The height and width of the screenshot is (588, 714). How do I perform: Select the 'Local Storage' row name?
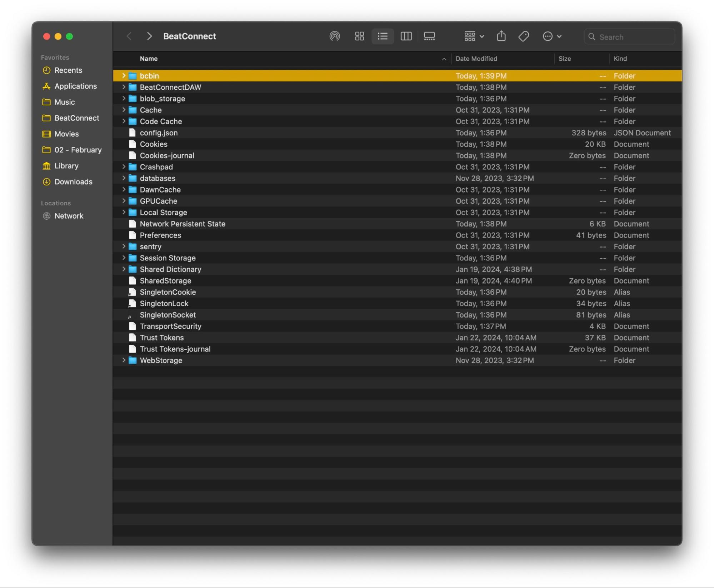pos(163,213)
